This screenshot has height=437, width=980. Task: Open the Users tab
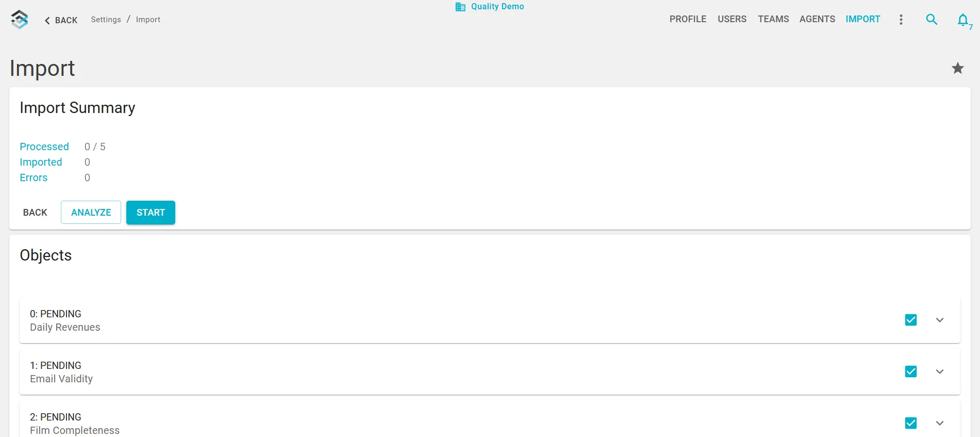pyautogui.click(x=732, y=19)
